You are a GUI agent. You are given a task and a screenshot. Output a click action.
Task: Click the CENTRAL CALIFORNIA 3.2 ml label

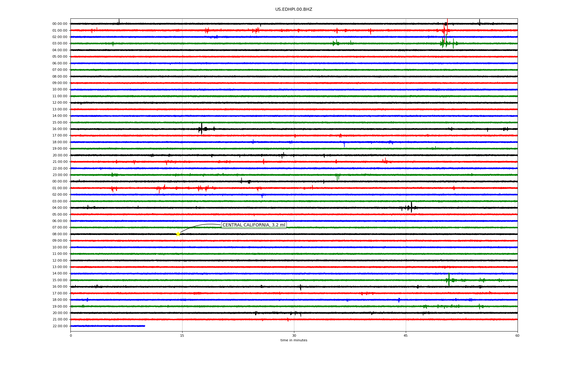coord(254,225)
